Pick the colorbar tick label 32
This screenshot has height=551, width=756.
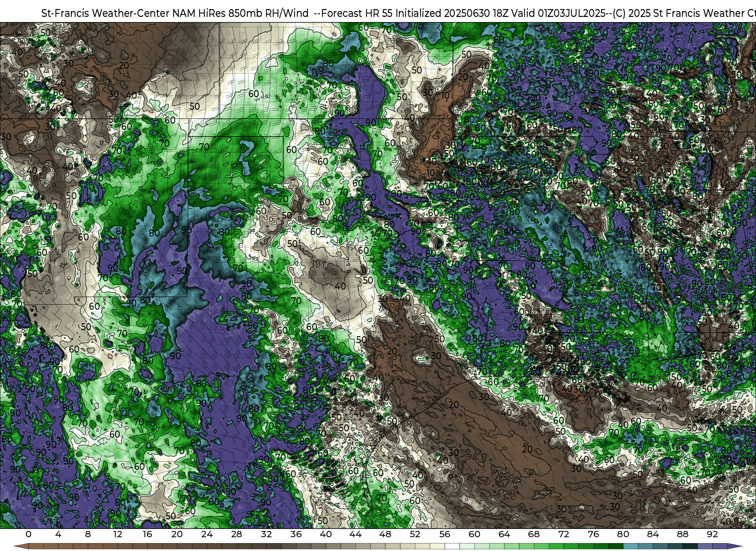(x=266, y=534)
